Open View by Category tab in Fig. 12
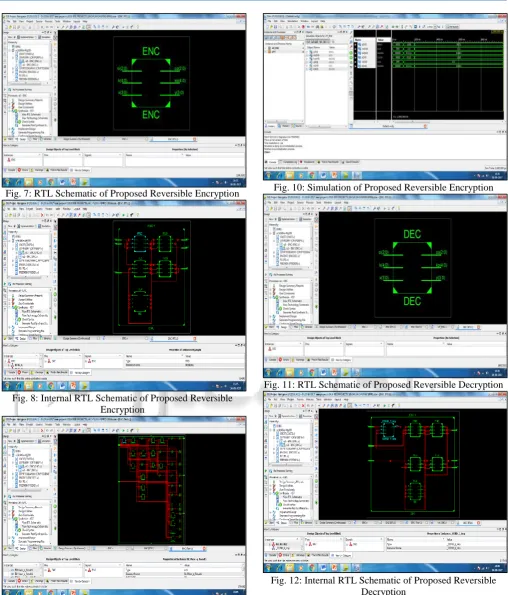This screenshot has height=595, width=508. pos(341,555)
